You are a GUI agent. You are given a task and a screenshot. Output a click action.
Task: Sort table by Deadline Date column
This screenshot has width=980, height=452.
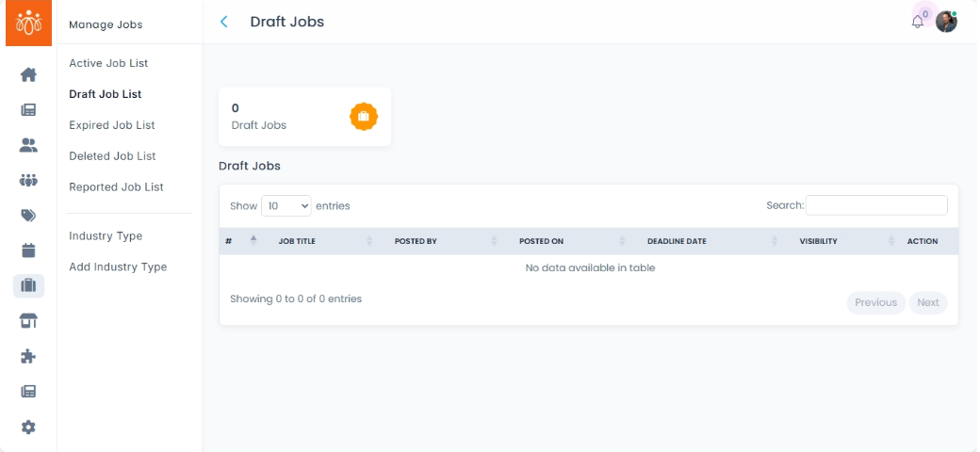click(677, 241)
